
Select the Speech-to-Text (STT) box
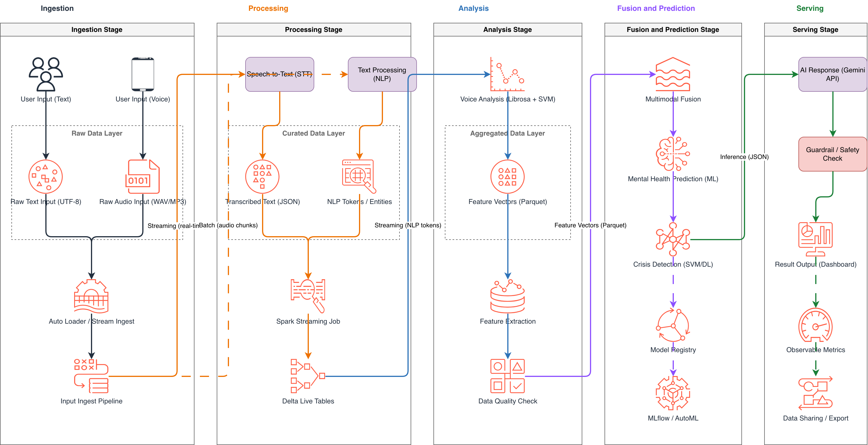(x=280, y=74)
